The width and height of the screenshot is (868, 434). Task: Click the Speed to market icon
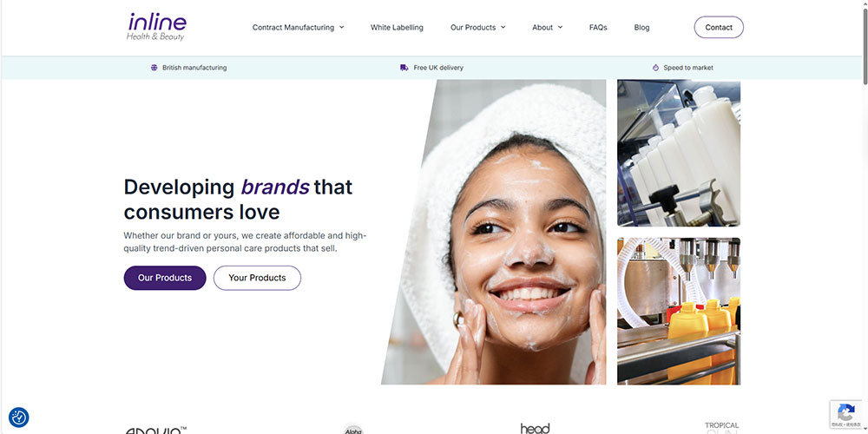tap(656, 68)
